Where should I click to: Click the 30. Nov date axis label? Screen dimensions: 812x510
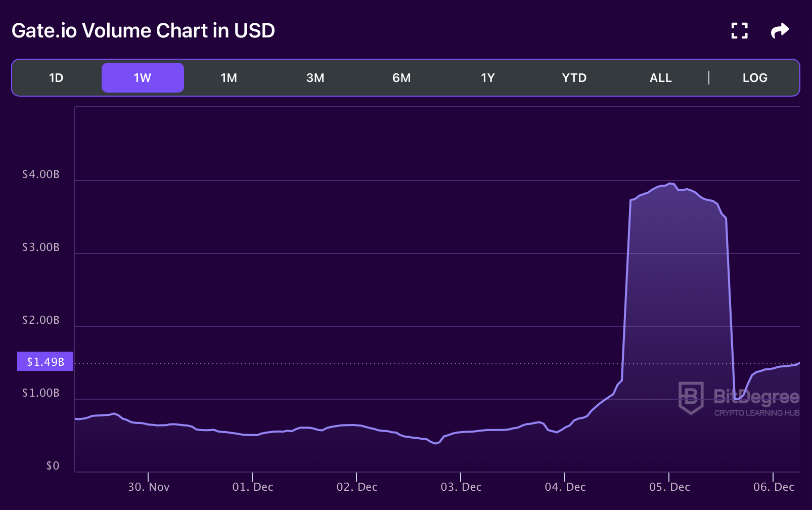point(149,487)
